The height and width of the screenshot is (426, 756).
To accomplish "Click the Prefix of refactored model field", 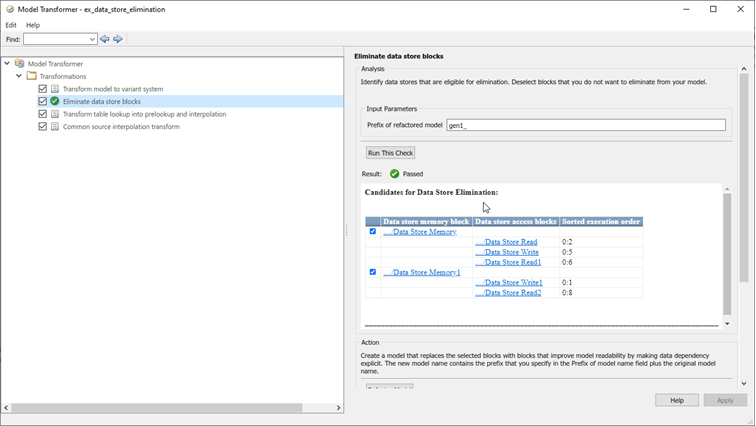I will click(586, 125).
